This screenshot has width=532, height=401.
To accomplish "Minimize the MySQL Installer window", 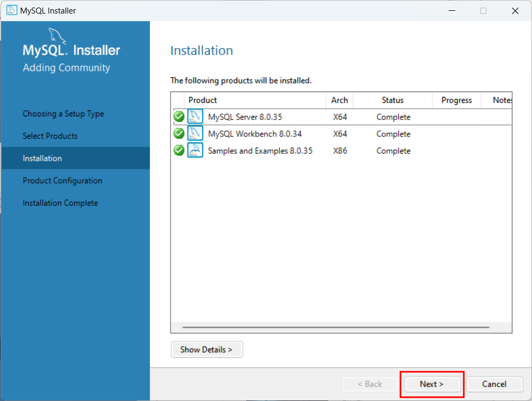I will (x=452, y=10).
